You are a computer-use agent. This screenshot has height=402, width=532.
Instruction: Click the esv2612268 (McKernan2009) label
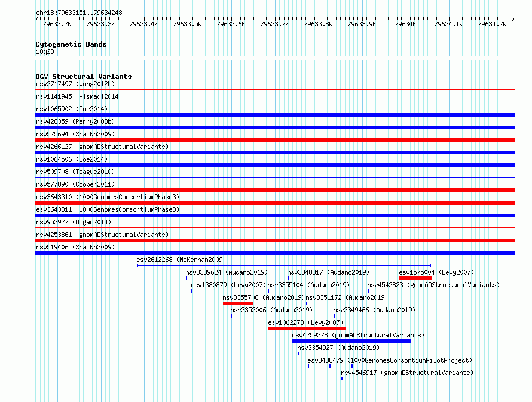point(181,260)
